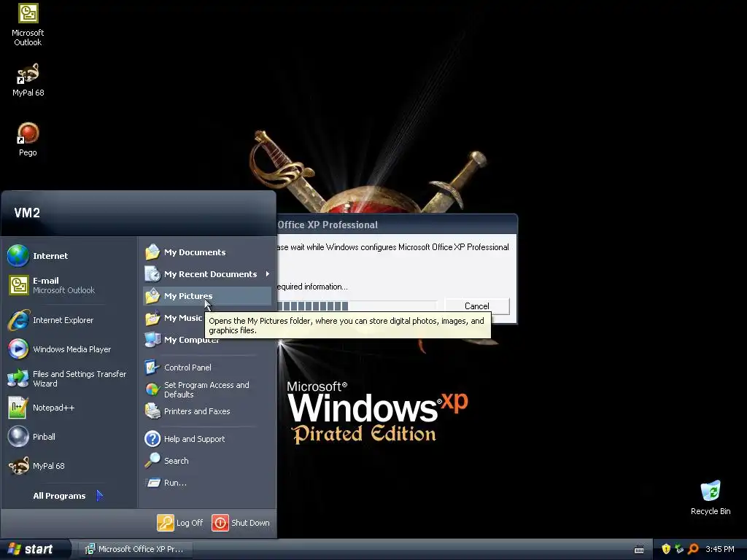Choose My Pictures in Start menu
Viewport: 747px width, 560px height.
click(x=208, y=296)
